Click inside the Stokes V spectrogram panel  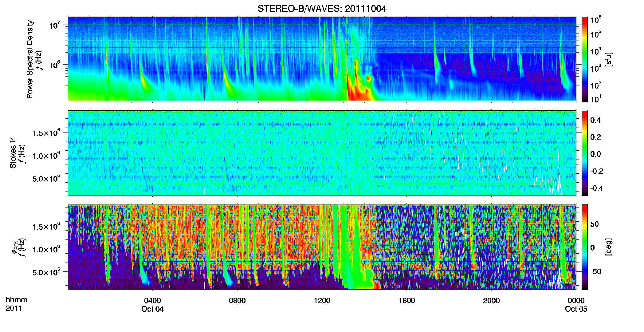(322, 153)
